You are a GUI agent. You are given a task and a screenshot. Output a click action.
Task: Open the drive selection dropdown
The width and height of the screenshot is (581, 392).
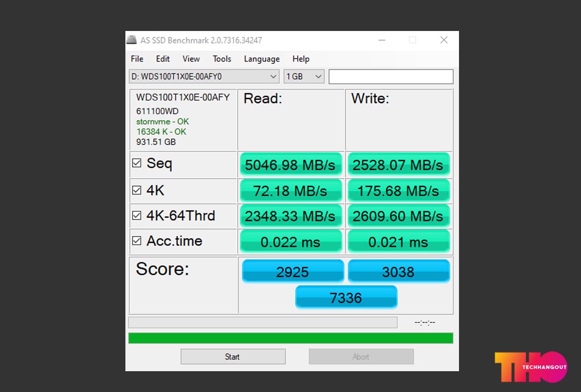point(204,76)
